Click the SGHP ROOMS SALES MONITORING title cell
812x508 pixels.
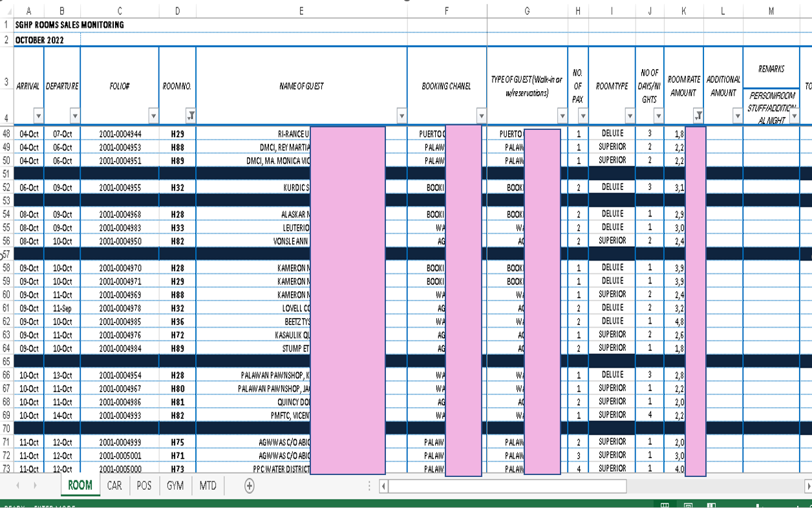click(x=70, y=25)
